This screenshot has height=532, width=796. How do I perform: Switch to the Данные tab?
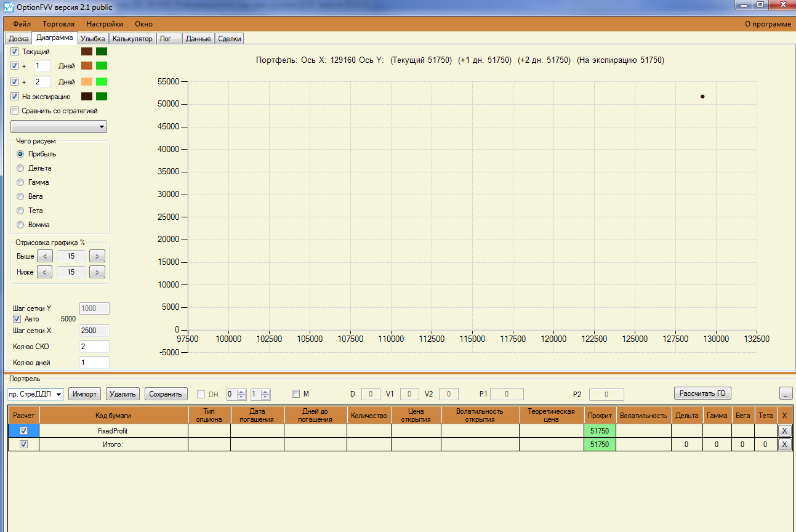198,39
